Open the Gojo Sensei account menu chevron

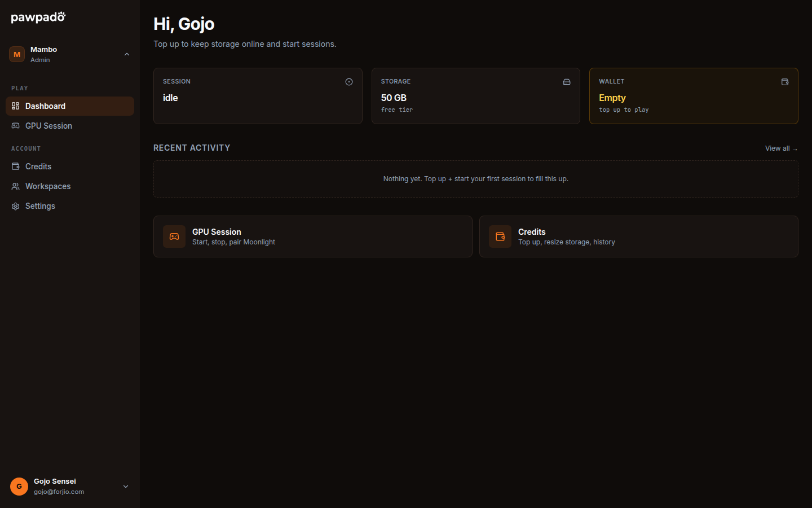pyautogui.click(x=126, y=487)
